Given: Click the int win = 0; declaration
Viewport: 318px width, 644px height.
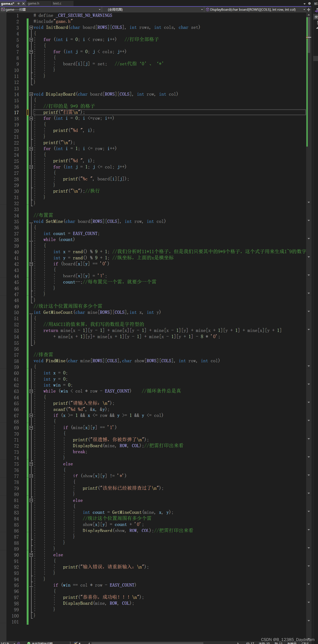Looking at the screenshot, I should [58, 385].
